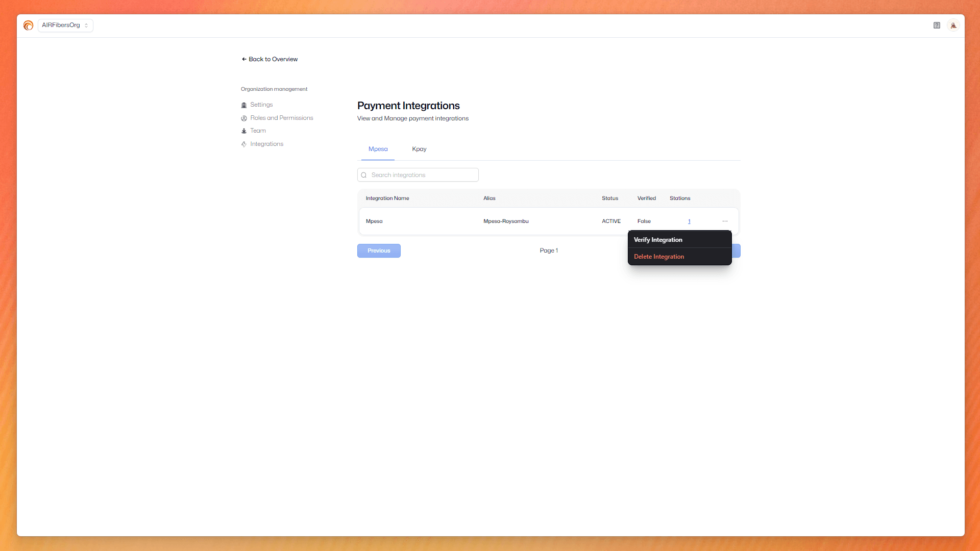Switch to the Mpesa tab
The height and width of the screenshot is (551, 980).
[378, 149]
